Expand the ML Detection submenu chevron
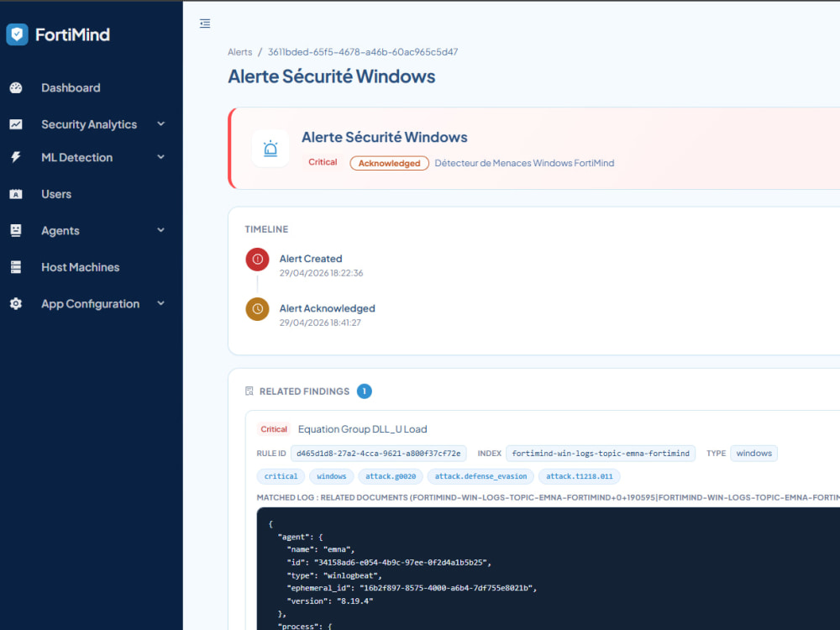Screen dimensions: 840x630 click(160, 157)
